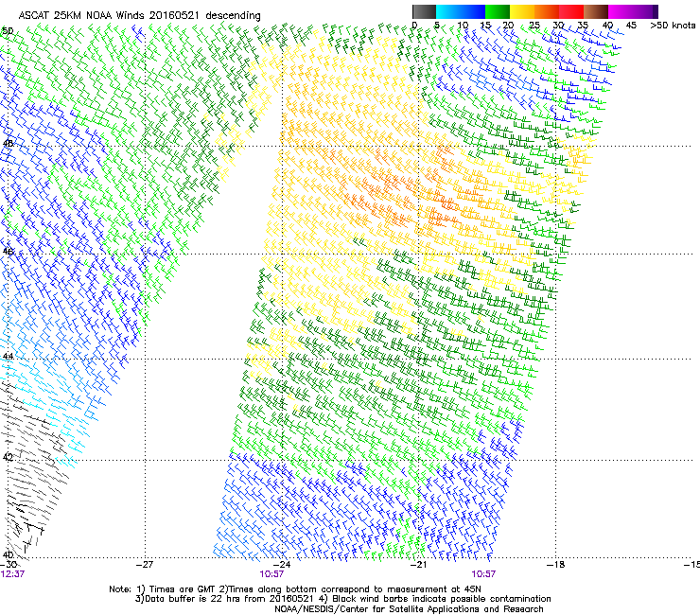700x615 pixels.
Task: Pick the yellow 20-25 knots legend swatch
Action: (x=522, y=11)
